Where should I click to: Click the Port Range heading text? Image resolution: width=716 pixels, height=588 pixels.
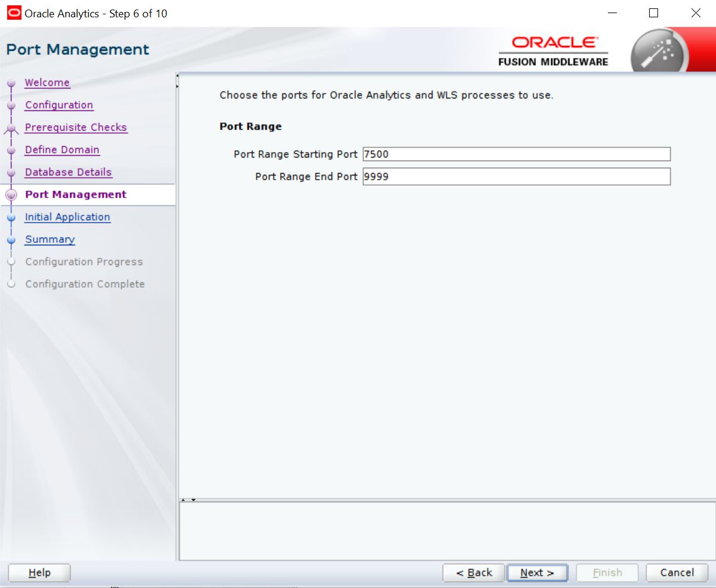click(x=251, y=127)
